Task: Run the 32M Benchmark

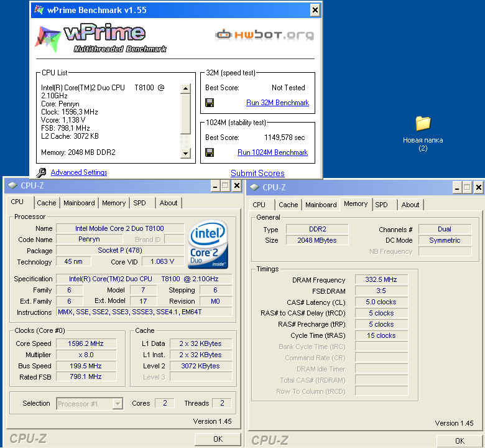Action: (277, 103)
